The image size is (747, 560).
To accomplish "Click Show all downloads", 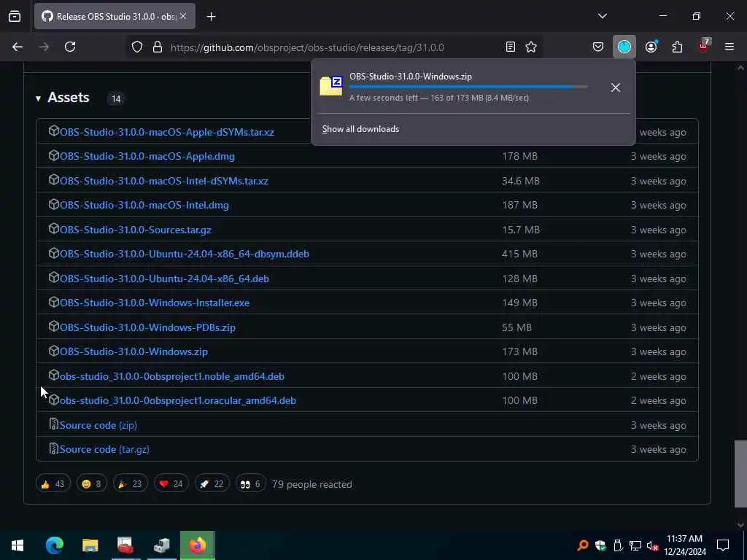I will [x=360, y=129].
